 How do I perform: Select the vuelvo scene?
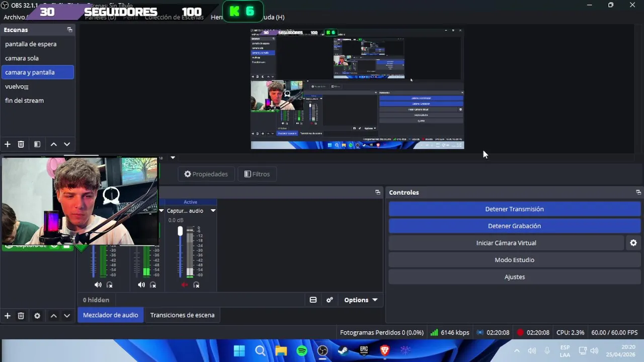(38, 86)
